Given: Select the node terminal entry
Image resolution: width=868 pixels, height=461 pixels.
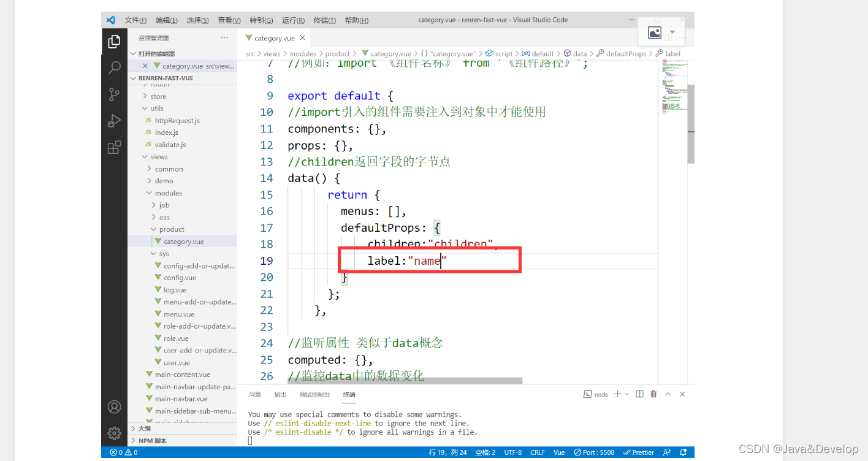Looking at the screenshot, I should (x=596, y=394).
